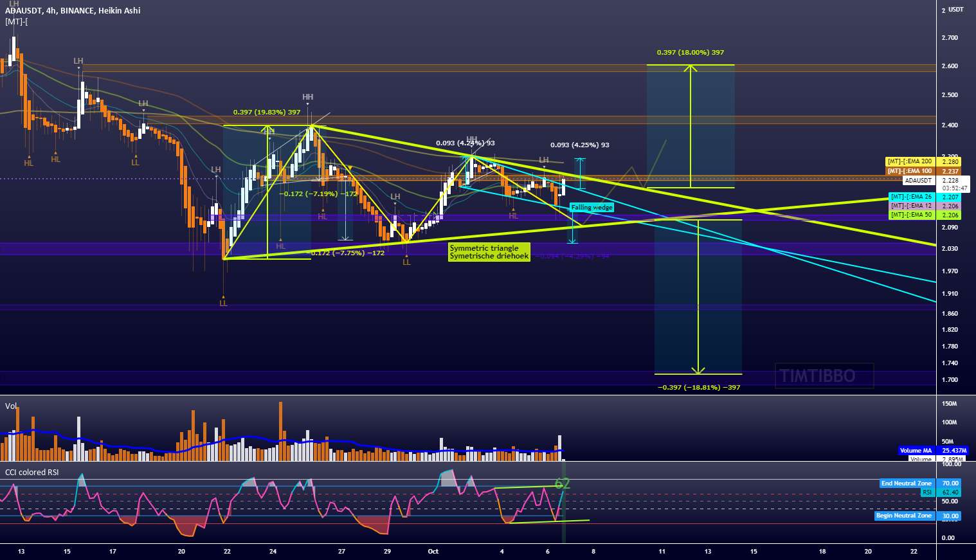Select the Oct date label on time axis
976x560 pixels.
[x=433, y=551]
